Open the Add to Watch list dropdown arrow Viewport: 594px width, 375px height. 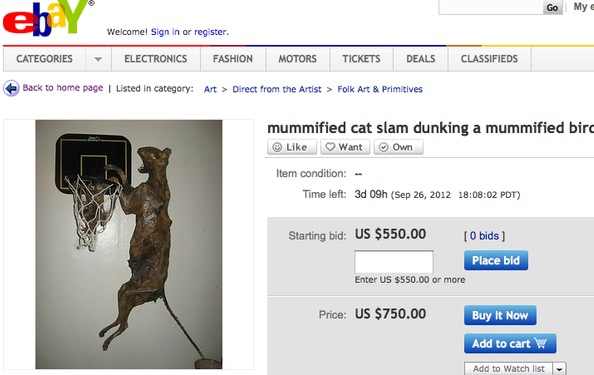[x=559, y=369]
